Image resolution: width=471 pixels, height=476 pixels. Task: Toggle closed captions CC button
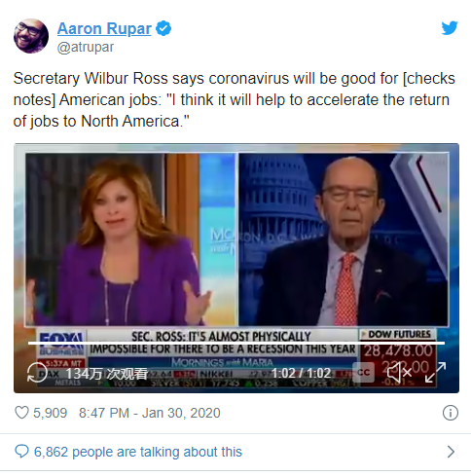pyautogui.click(x=363, y=373)
